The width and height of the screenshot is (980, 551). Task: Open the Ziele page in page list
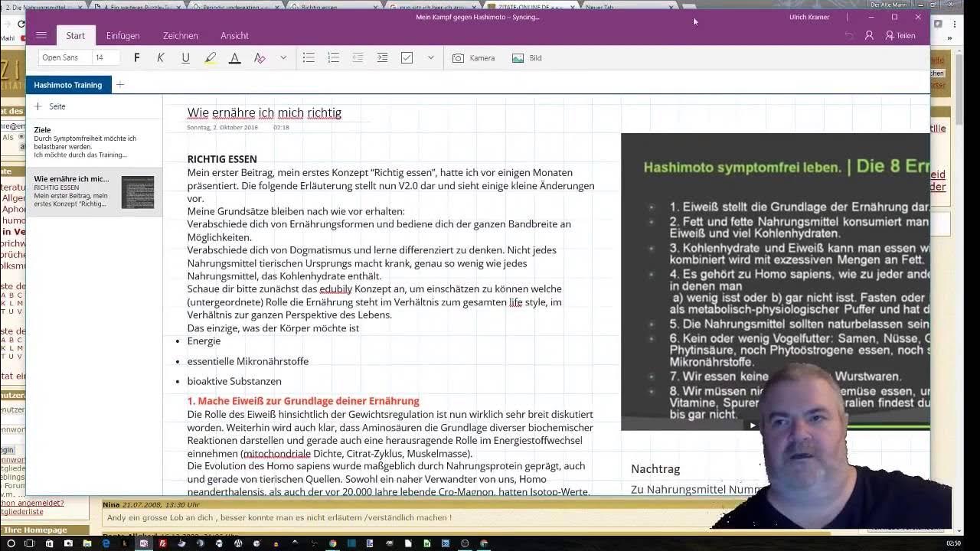pyautogui.click(x=93, y=142)
